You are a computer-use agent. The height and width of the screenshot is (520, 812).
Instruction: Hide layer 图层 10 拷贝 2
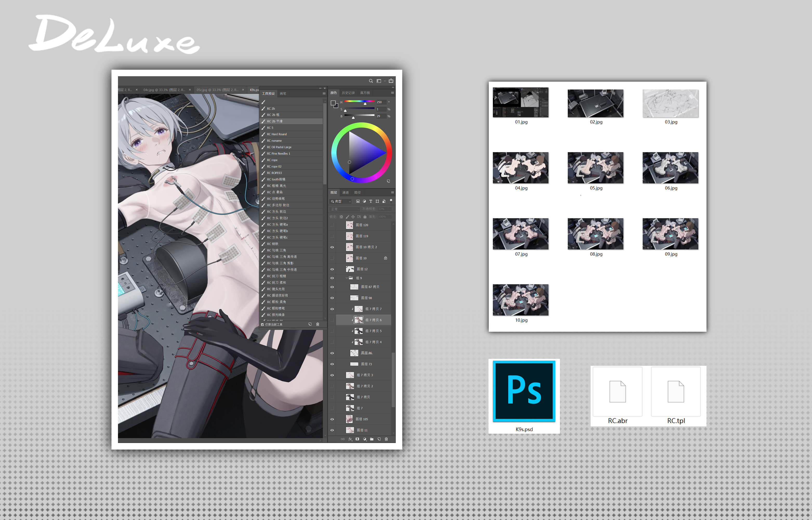[x=332, y=248]
